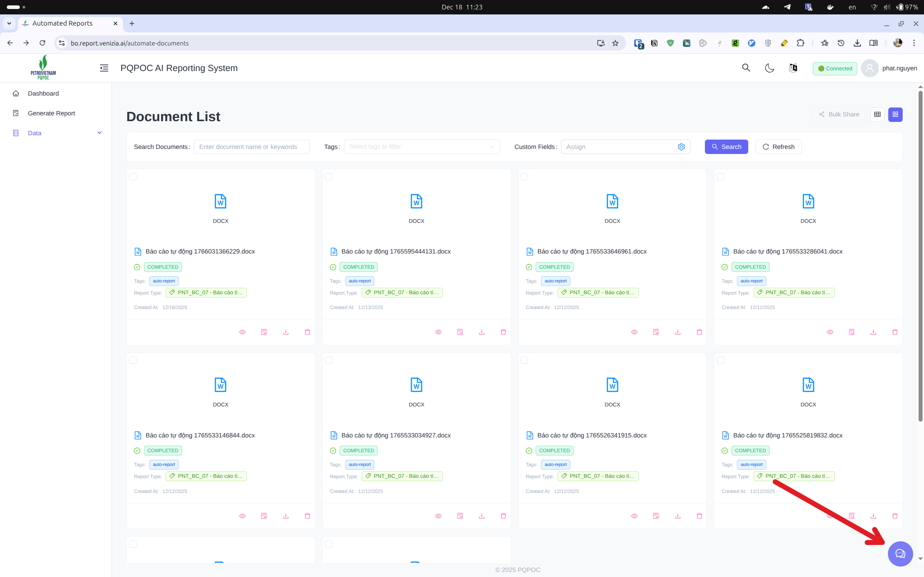Image resolution: width=924 pixels, height=577 pixels.
Task: Click the document name search field
Action: (x=251, y=146)
